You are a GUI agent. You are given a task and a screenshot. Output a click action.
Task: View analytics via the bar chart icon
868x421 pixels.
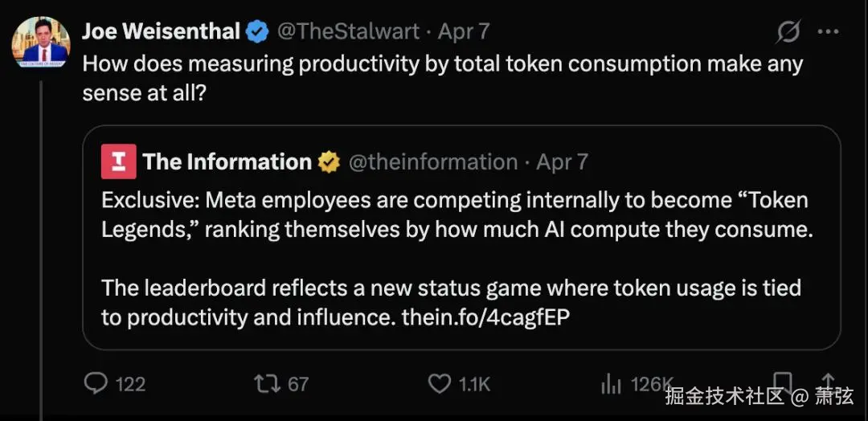pyautogui.click(x=611, y=384)
